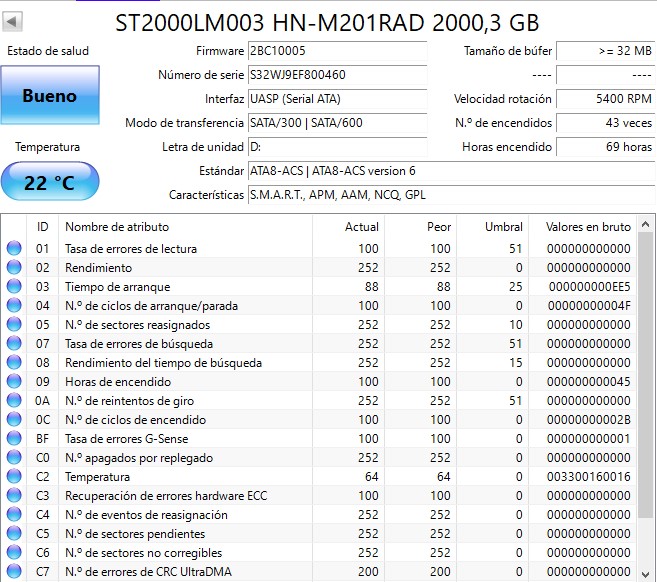Click the scrollbar up arrow of attribute list
The height and width of the screenshot is (582, 657).
[645, 225]
